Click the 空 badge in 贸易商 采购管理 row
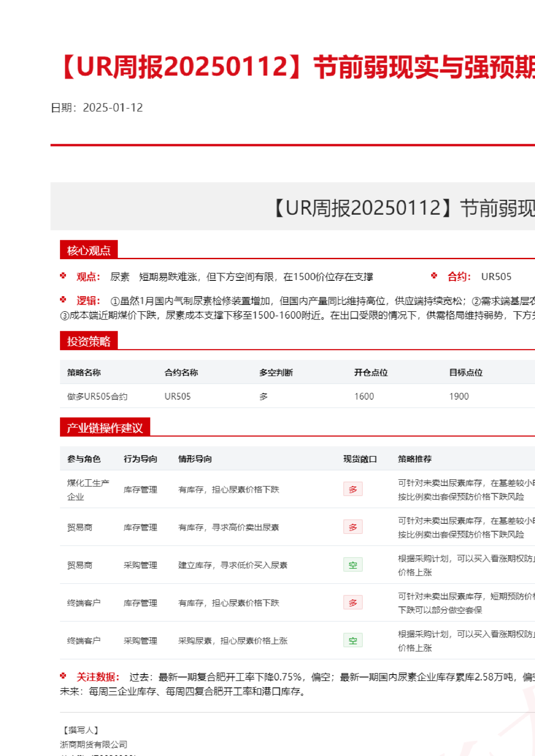535x756 pixels. [x=353, y=565]
